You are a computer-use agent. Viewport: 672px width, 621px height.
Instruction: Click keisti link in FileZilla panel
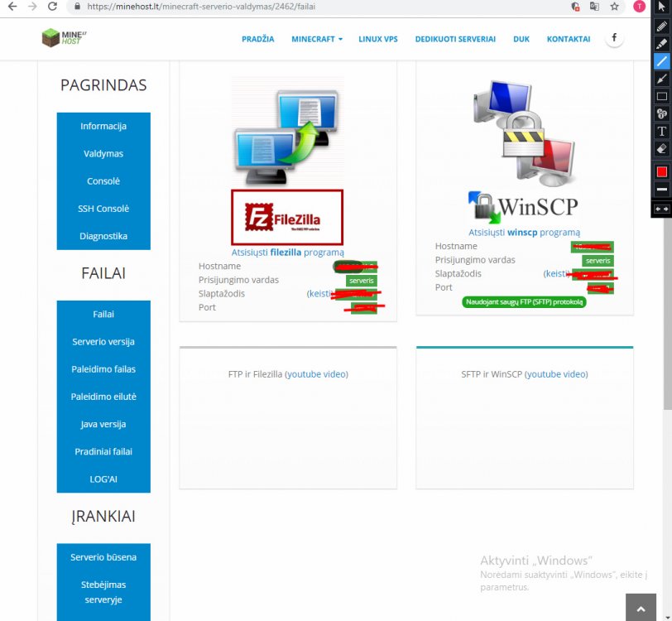pyautogui.click(x=319, y=293)
